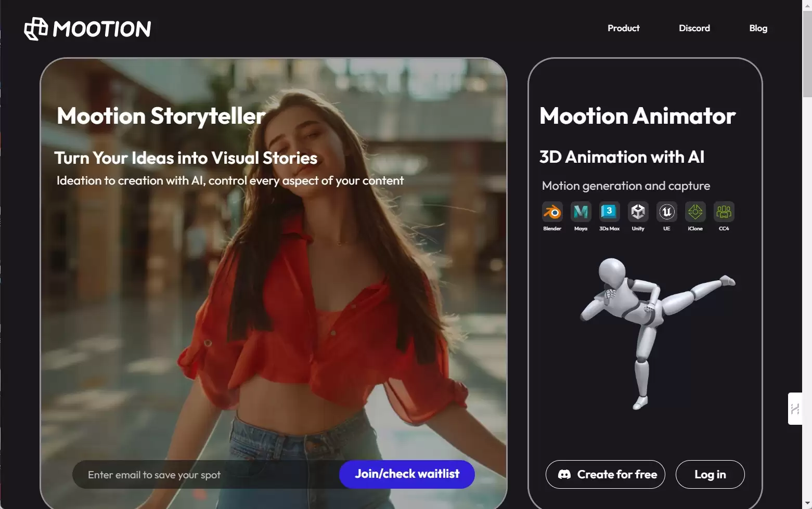This screenshot has width=812, height=509.
Task: Go to the Blog page
Action: 758,28
